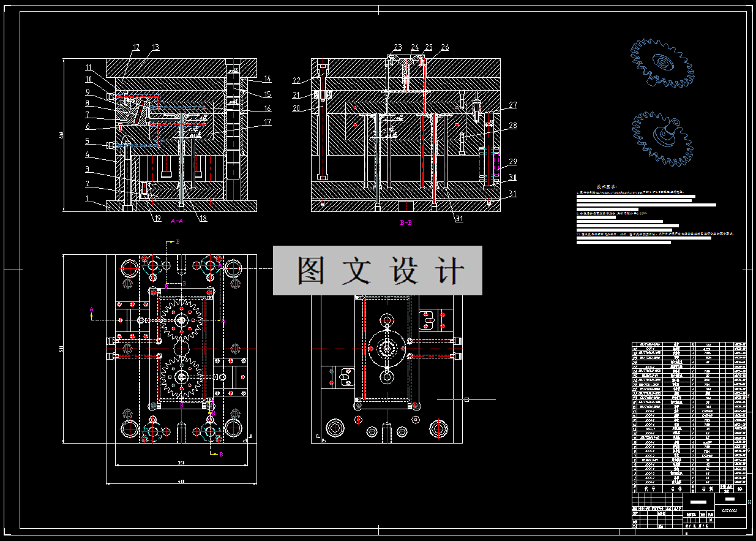
Task: Select the 3D gear model showing flat face
Action: (663, 63)
